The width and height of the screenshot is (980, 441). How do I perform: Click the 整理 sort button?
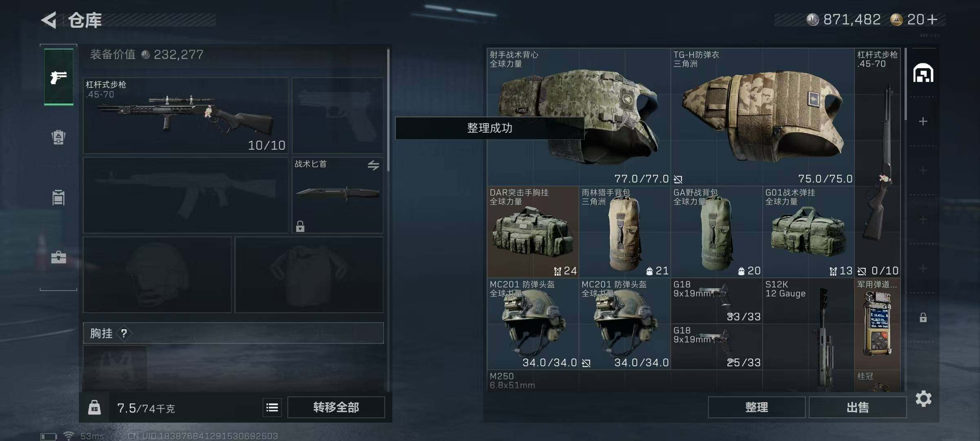point(757,407)
